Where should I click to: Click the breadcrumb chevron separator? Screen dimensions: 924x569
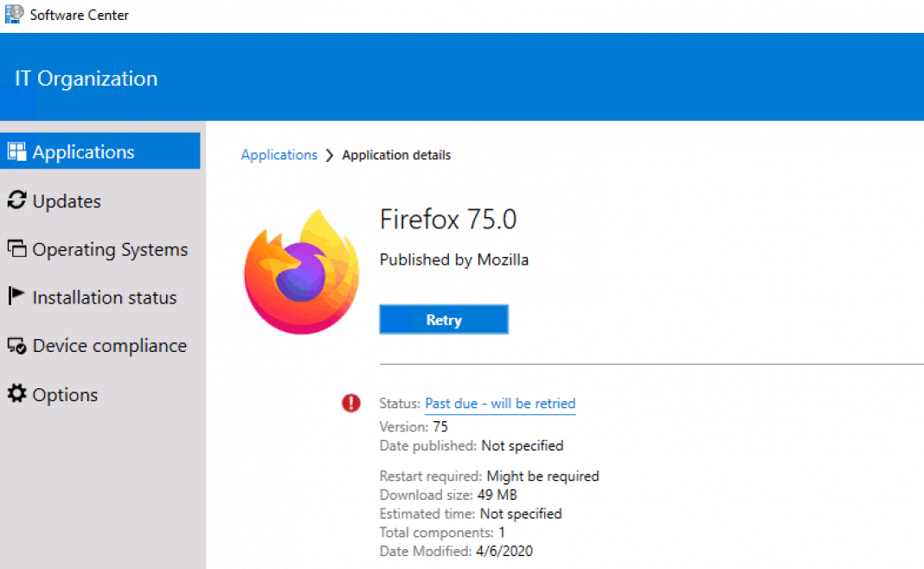click(x=330, y=156)
